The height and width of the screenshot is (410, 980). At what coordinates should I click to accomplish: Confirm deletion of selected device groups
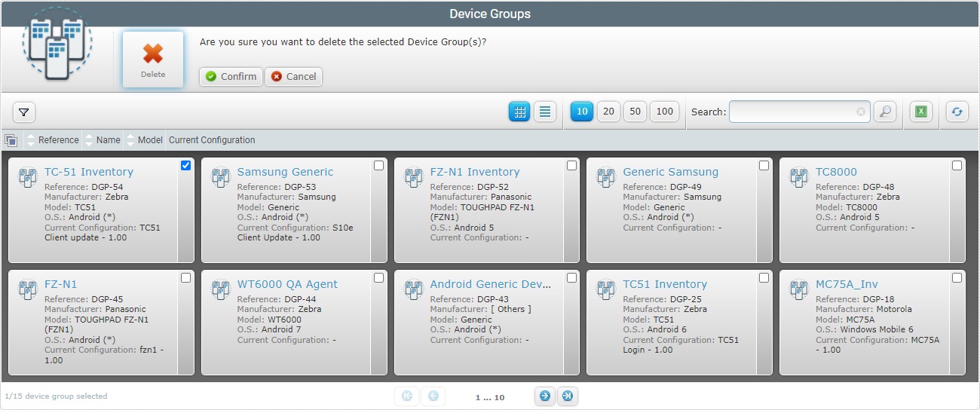pyautogui.click(x=231, y=76)
